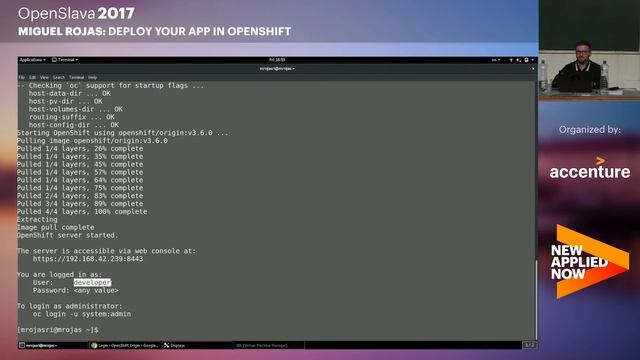Open the File menu in the terminal

click(x=22, y=77)
